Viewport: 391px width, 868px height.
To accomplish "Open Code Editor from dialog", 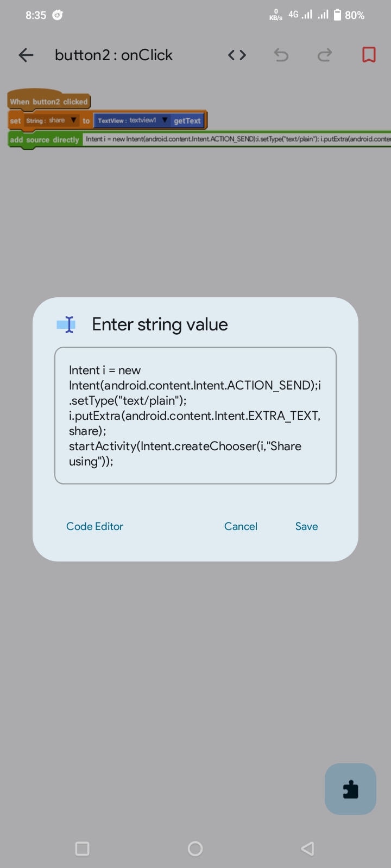I will point(94,526).
